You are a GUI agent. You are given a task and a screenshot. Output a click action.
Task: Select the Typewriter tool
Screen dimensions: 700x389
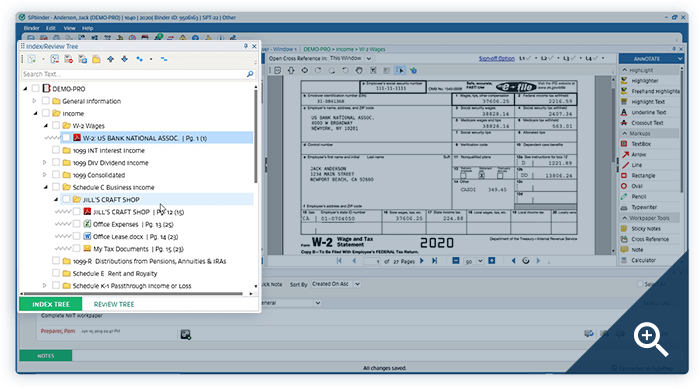point(639,207)
